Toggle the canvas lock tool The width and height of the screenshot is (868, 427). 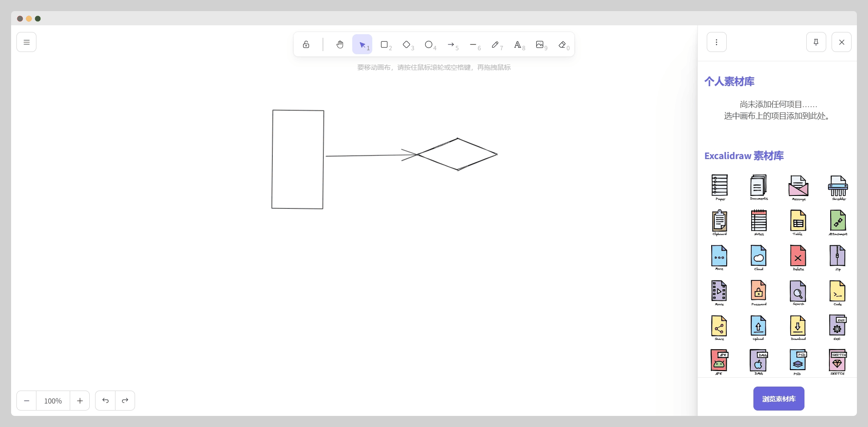pyautogui.click(x=306, y=44)
